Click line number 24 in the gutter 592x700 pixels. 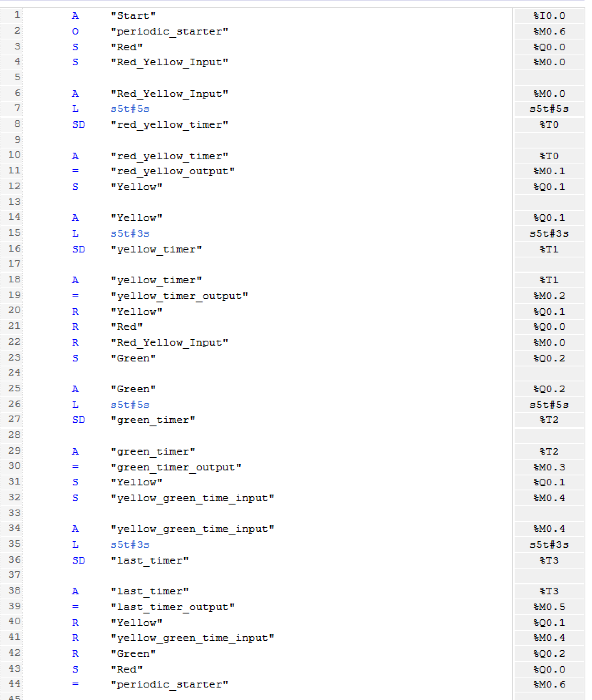point(14,373)
